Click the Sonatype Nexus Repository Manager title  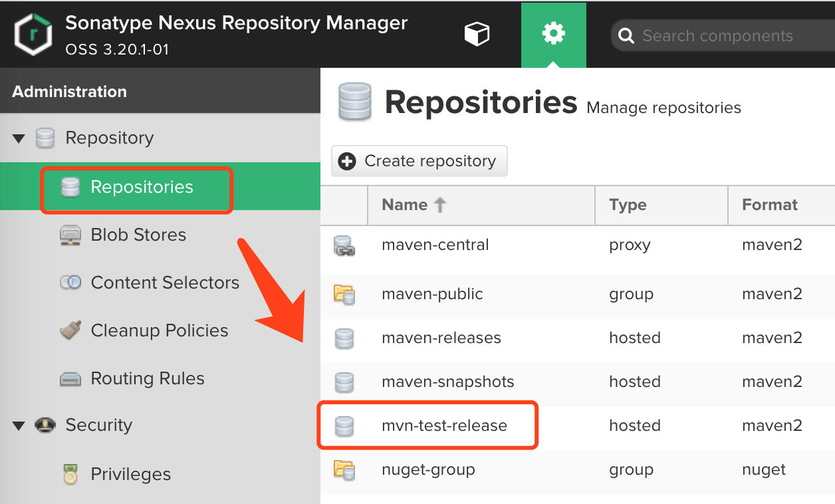tap(236, 23)
